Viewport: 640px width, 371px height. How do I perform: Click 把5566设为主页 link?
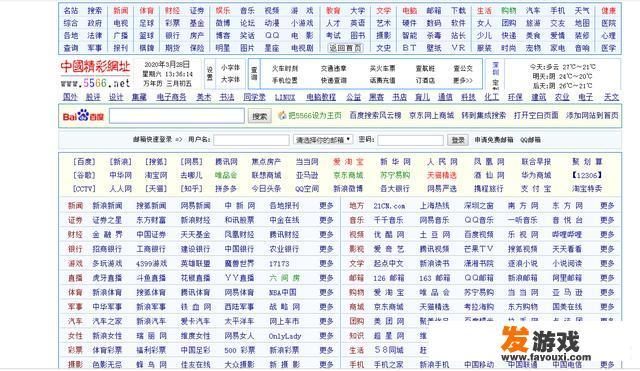pyautogui.click(x=315, y=116)
